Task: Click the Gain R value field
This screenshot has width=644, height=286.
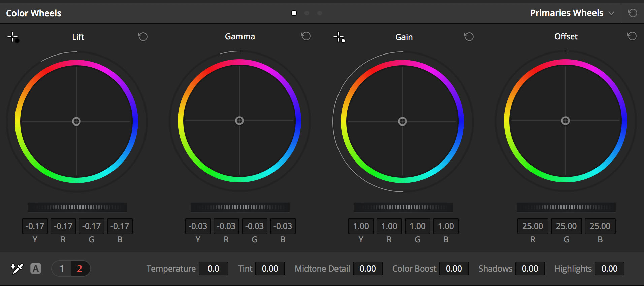Action: point(389,226)
